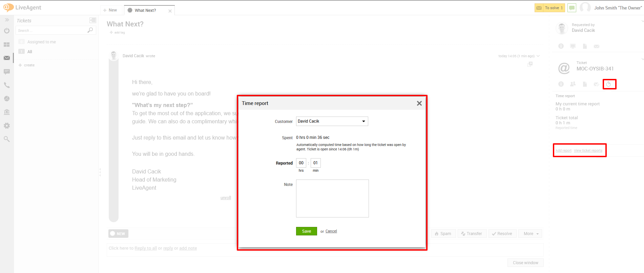
Task: Close the Time report dialog
Action: coord(419,103)
